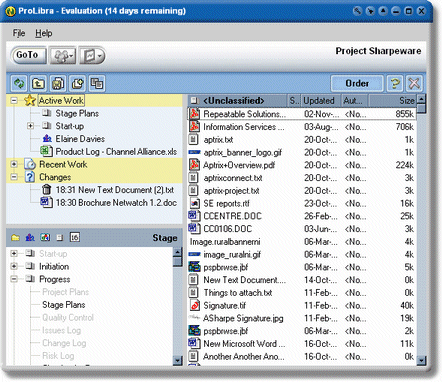Image resolution: width=442 pixels, height=382 pixels.
Task: Click the clock icon of Recent Work
Action: pos(30,164)
